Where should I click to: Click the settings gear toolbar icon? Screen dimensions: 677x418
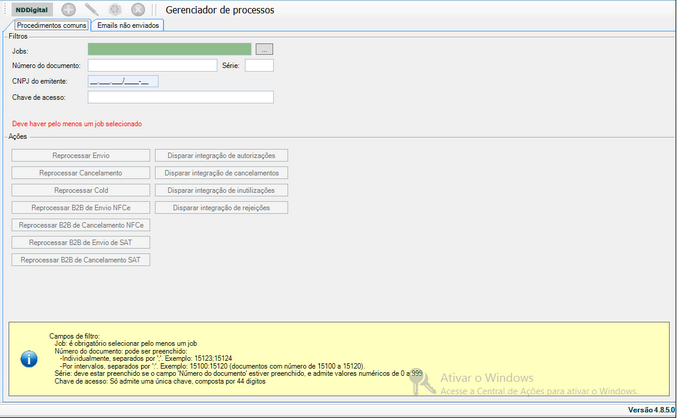[115, 10]
